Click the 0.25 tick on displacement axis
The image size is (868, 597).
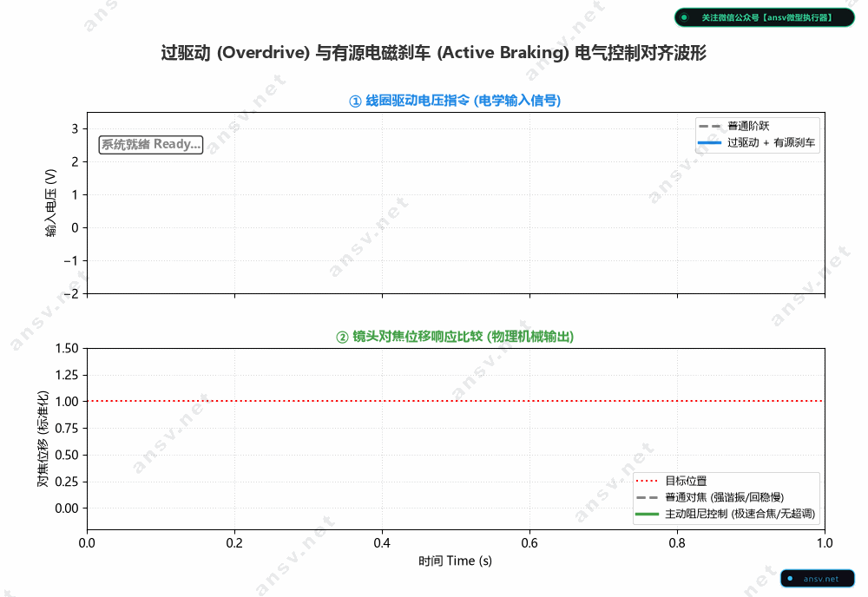coord(67,482)
